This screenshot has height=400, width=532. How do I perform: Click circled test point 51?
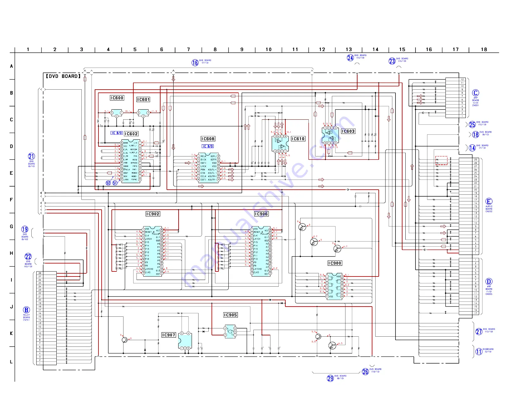point(115,183)
